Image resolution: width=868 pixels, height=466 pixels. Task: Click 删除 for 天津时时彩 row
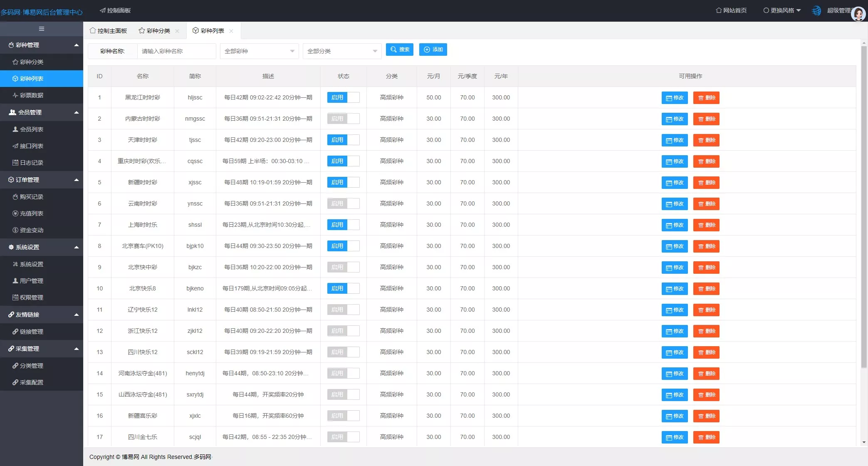point(706,140)
